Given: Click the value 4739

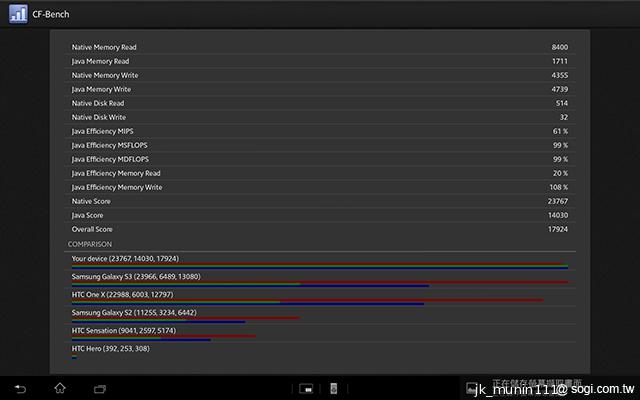Looking at the screenshot, I should [560, 89].
